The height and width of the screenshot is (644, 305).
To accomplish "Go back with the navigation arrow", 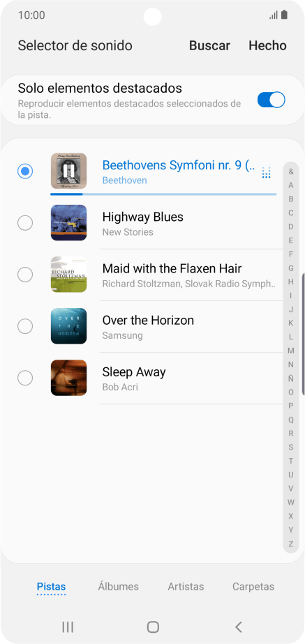I will [x=239, y=627].
